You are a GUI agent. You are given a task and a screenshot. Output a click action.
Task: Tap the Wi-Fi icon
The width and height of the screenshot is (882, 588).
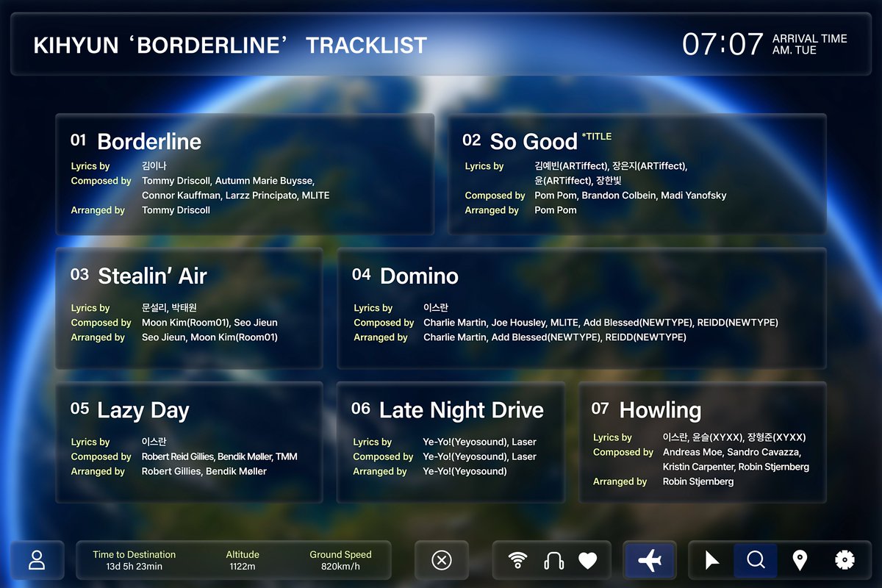point(518,561)
